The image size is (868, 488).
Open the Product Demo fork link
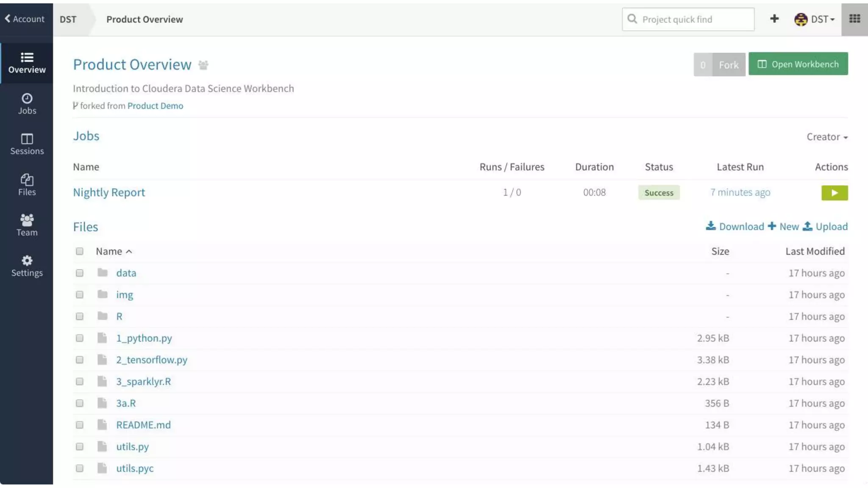(155, 106)
